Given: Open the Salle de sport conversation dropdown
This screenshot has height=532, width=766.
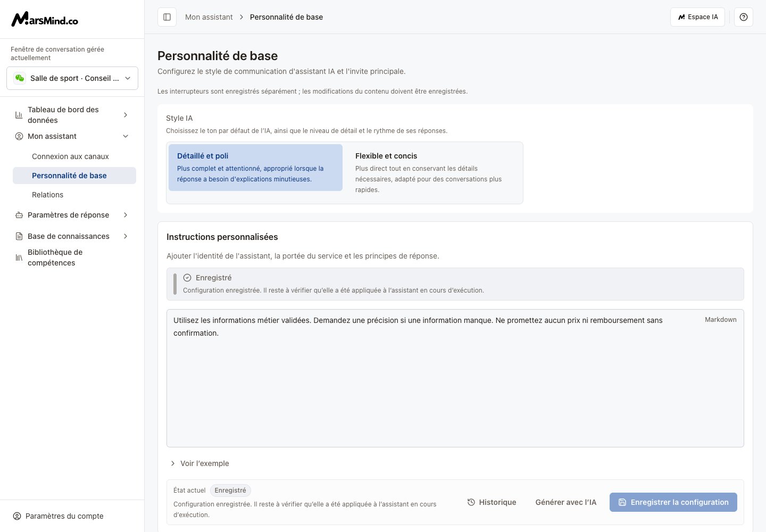Looking at the screenshot, I should (x=72, y=78).
